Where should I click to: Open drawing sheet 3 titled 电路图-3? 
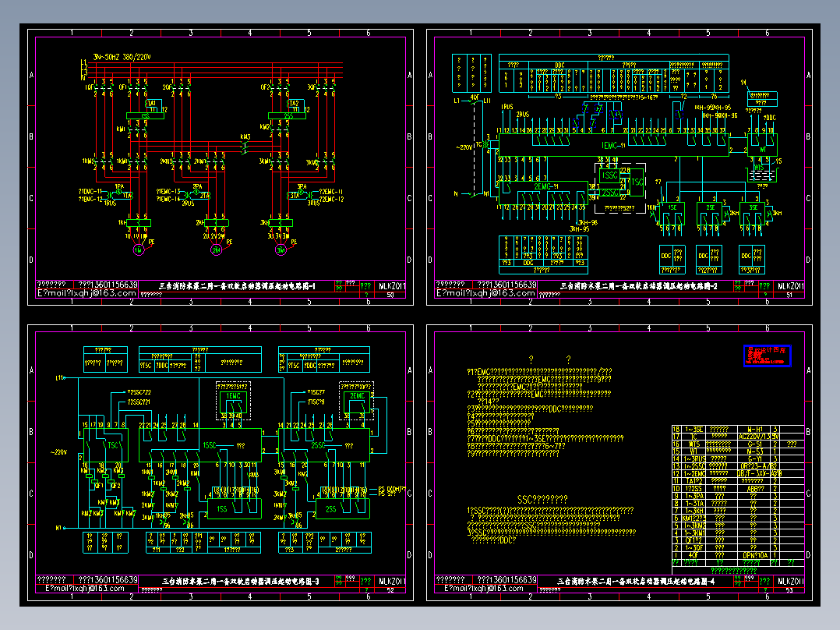tap(241, 581)
